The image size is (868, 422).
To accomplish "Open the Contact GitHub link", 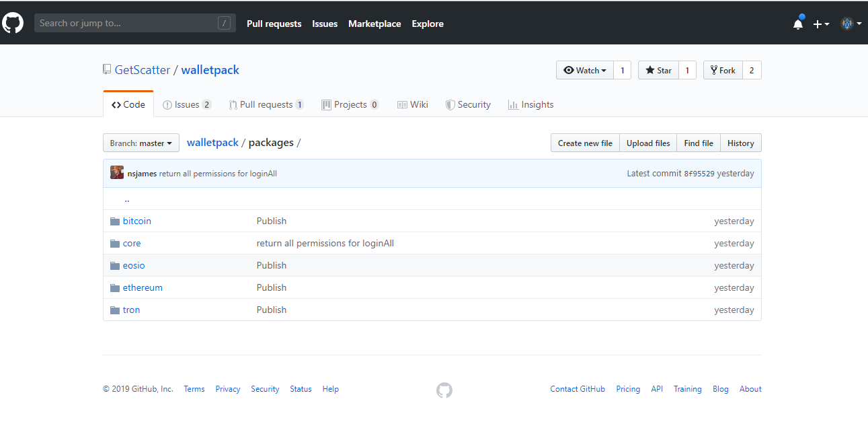I will 578,389.
